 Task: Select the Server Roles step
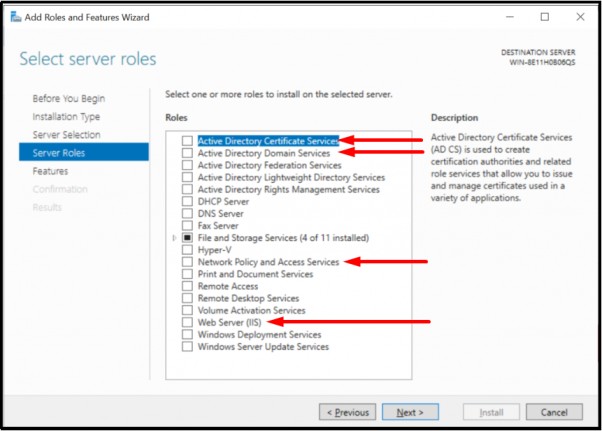(84, 153)
